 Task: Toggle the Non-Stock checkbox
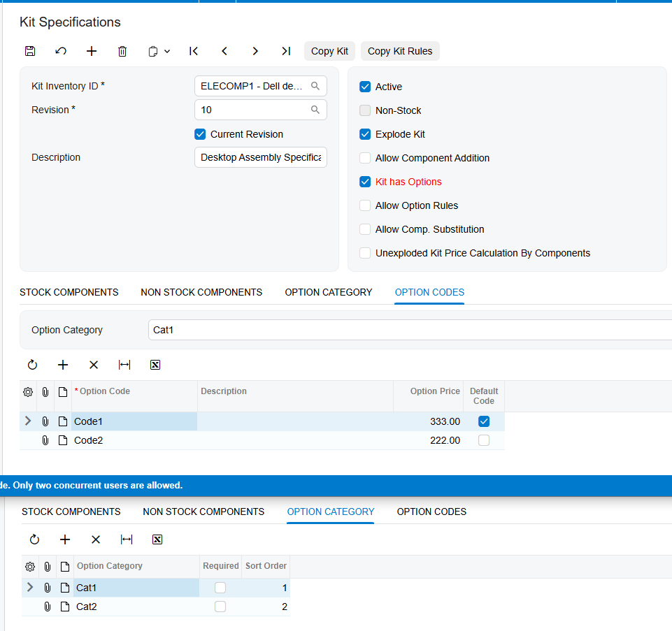coord(365,110)
